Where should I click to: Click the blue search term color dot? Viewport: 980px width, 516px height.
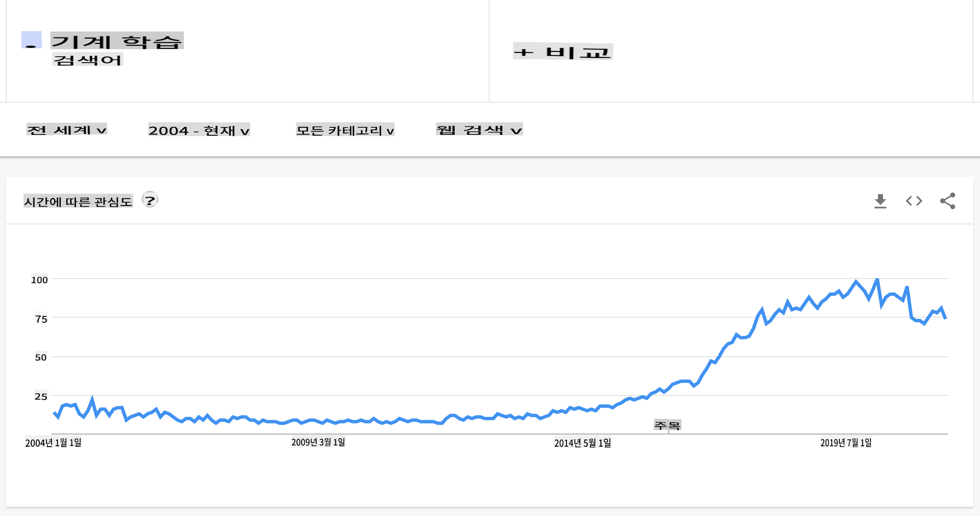pos(31,40)
